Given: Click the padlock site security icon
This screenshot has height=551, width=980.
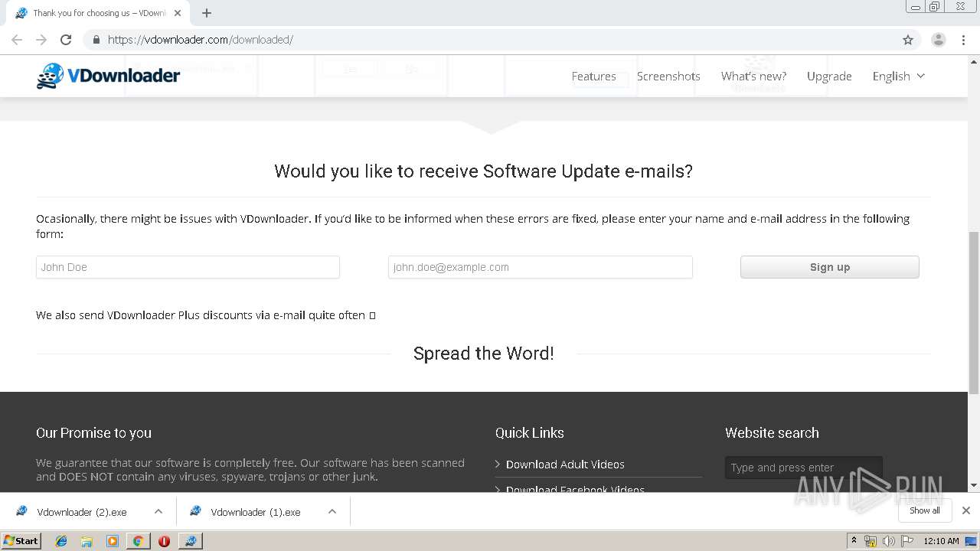Looking at the screenshot, I should click(x=96, y=40).
